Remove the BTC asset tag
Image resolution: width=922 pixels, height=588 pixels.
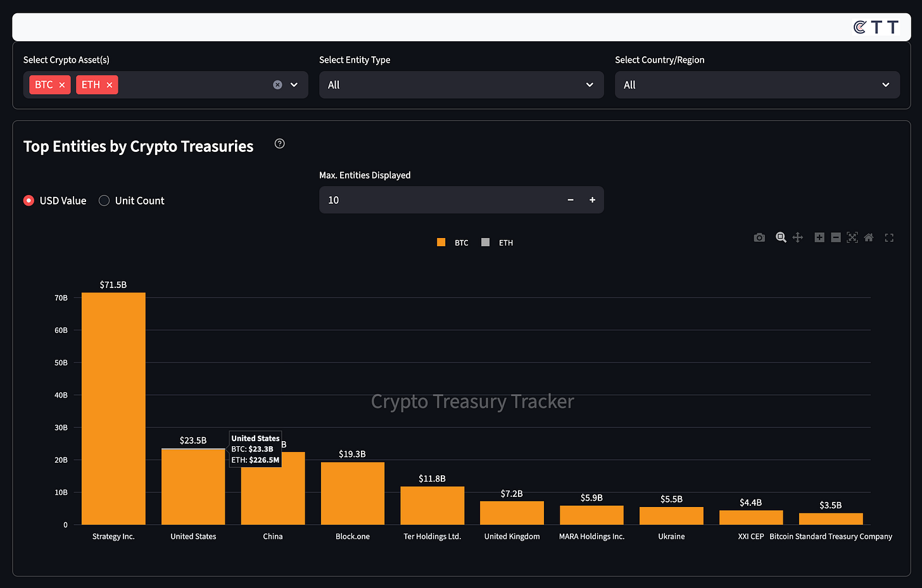click(62, 84)
